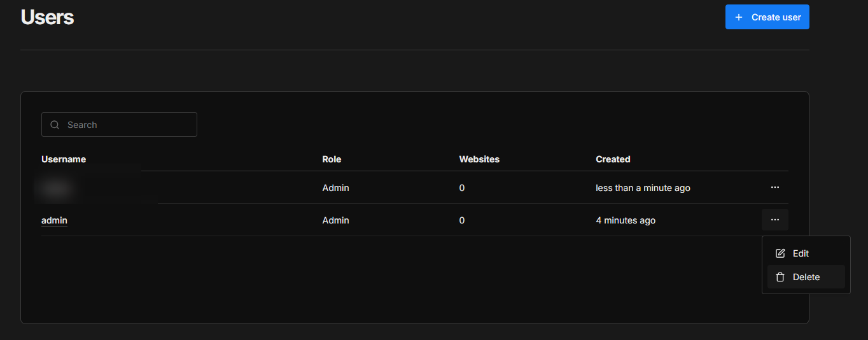Choose Delete from the user actions menu
This screenshot has width=868, height=340.
point(806,277)
